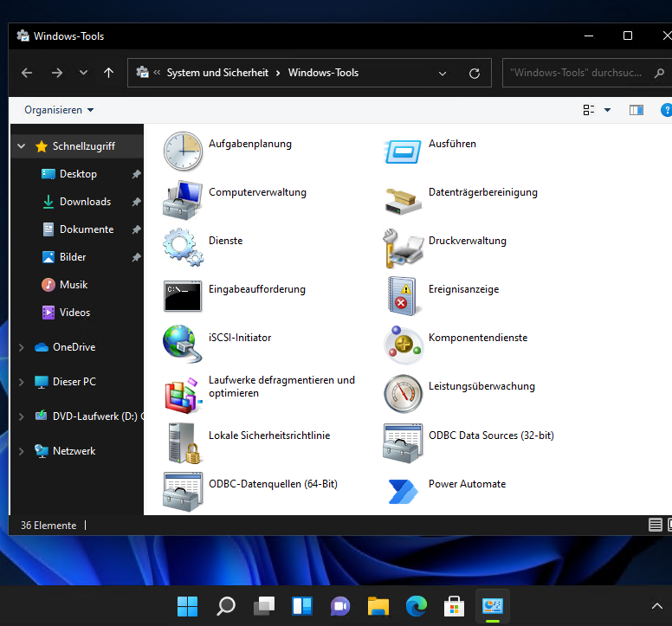Screen dimensions: 672x626
Task: Open the Lokale Sicherheitsrichtlinie icon
Action: pos(184,443)
